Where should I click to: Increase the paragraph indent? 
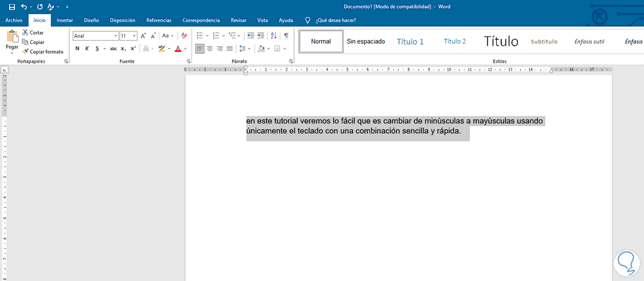(x=261, y=36)
